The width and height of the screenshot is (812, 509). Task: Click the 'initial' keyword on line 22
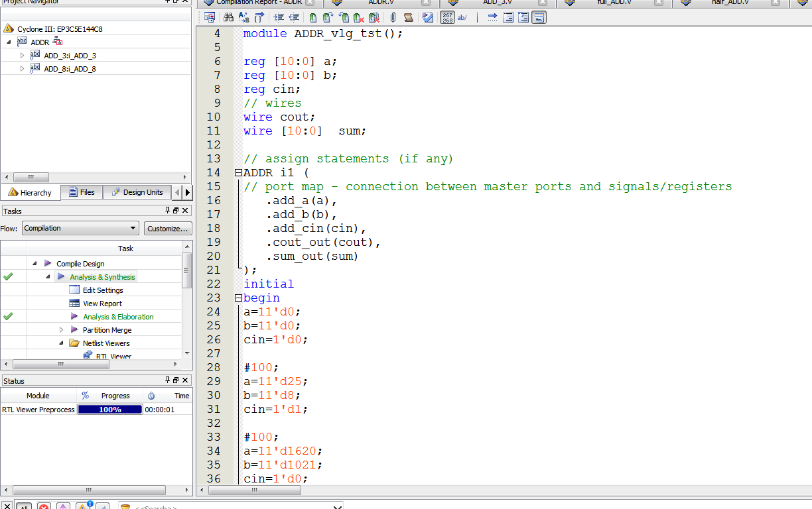(269, 284)
